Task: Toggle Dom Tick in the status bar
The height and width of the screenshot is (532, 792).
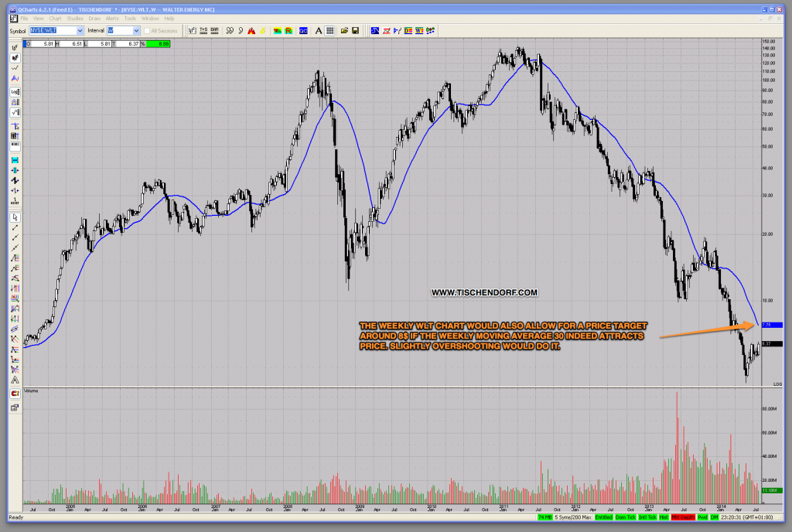Action: point(626,517)
